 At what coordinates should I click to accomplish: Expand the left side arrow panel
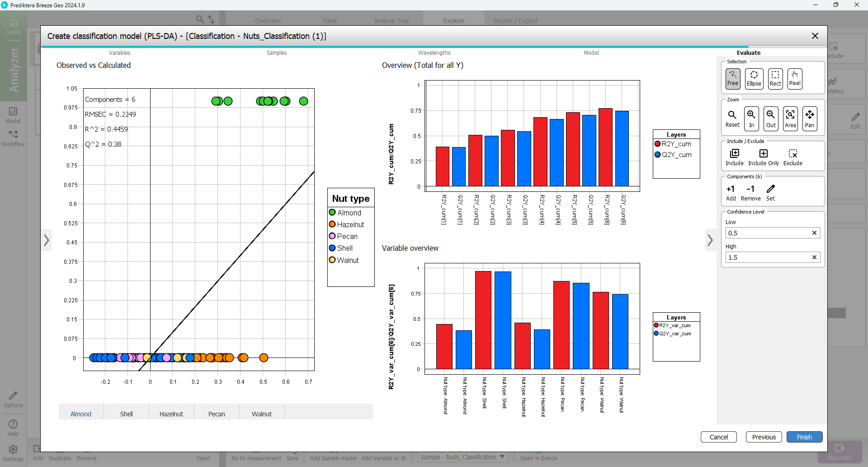pos(47,240)
